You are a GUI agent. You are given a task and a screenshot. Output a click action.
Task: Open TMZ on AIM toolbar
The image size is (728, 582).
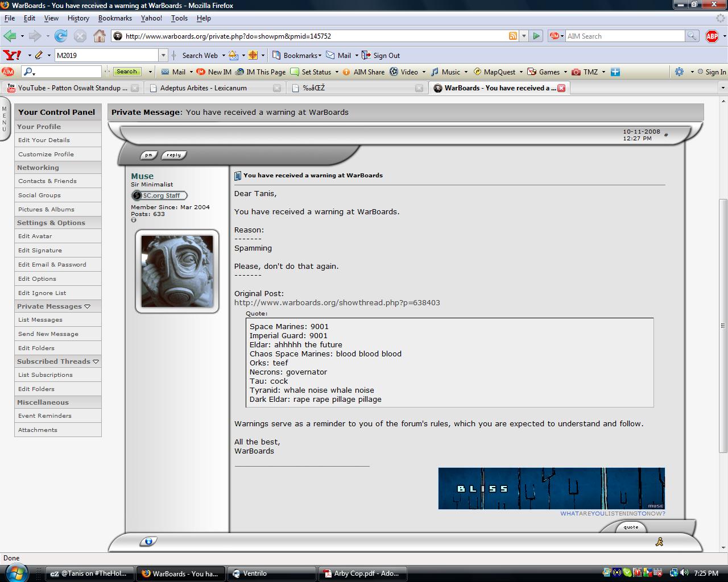click(585, 72)
